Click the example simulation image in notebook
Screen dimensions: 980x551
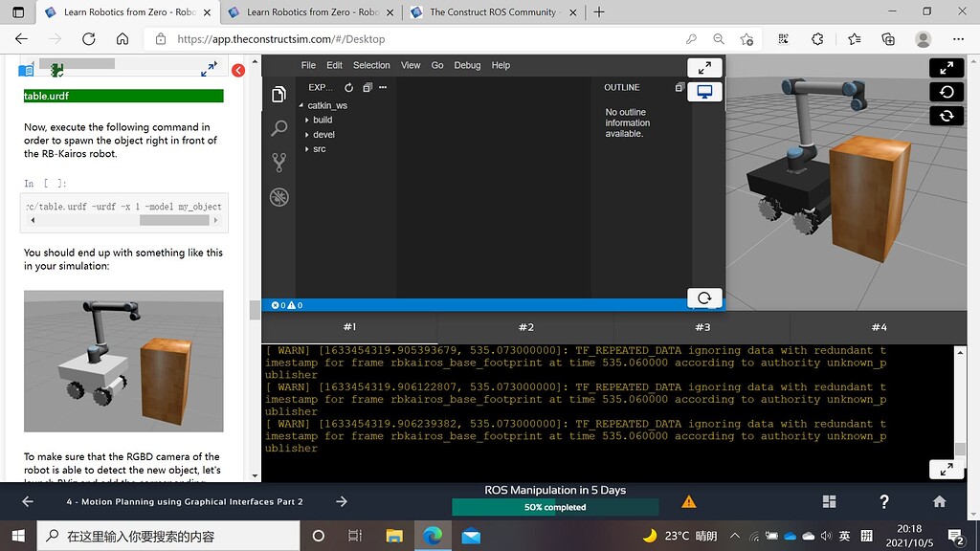(x=123, y=361)
